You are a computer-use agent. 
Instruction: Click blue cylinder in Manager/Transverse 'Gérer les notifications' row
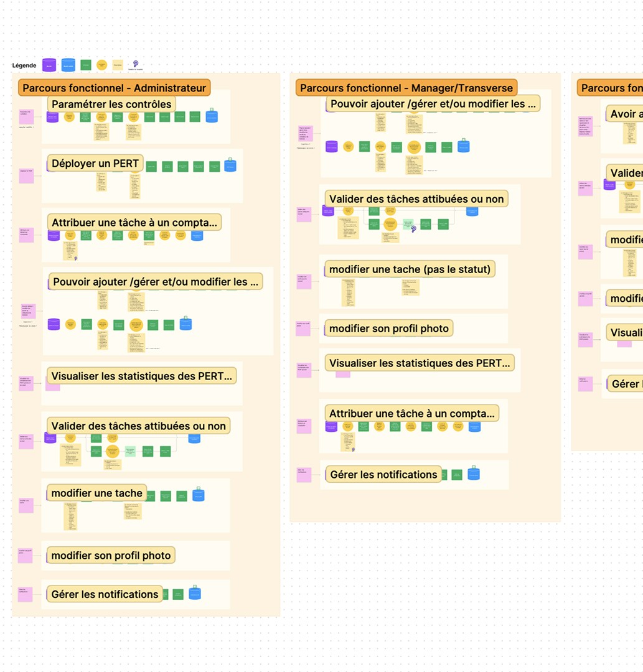(x=474, y=473)
